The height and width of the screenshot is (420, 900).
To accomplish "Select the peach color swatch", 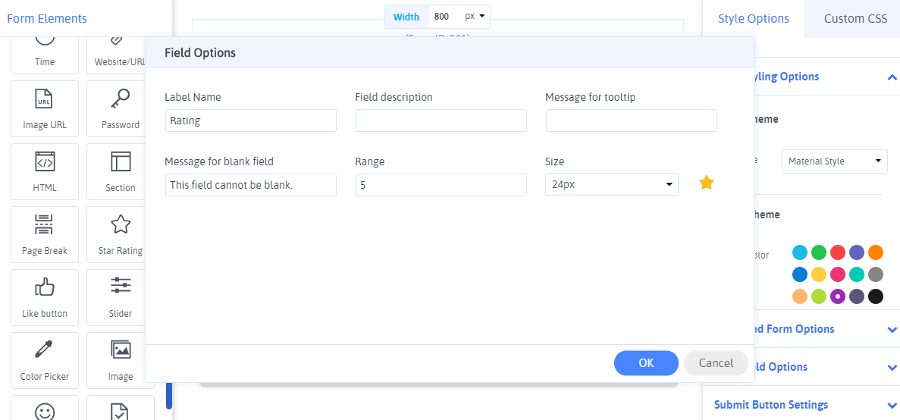I will (800, 296).
